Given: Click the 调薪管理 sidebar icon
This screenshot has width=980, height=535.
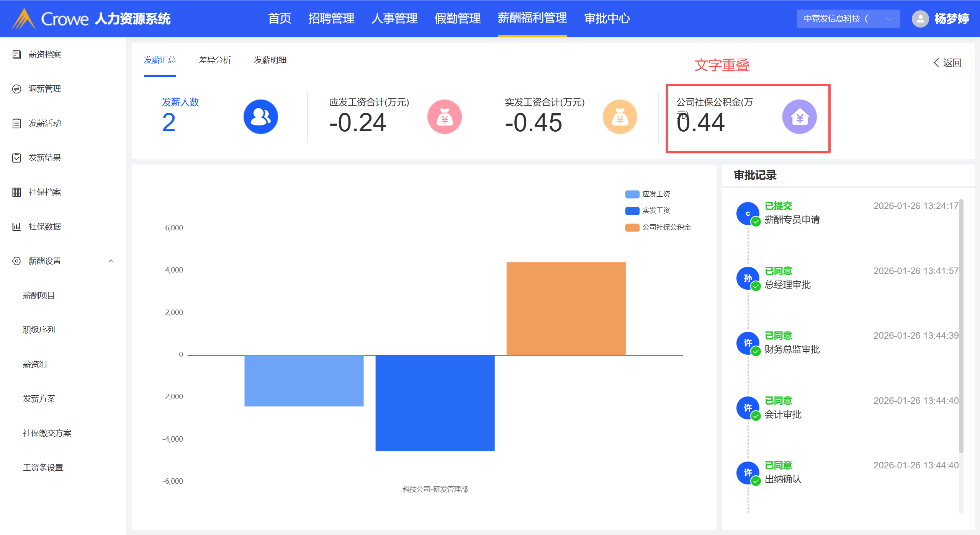Looking at the screenshot, I should [16, 89].
